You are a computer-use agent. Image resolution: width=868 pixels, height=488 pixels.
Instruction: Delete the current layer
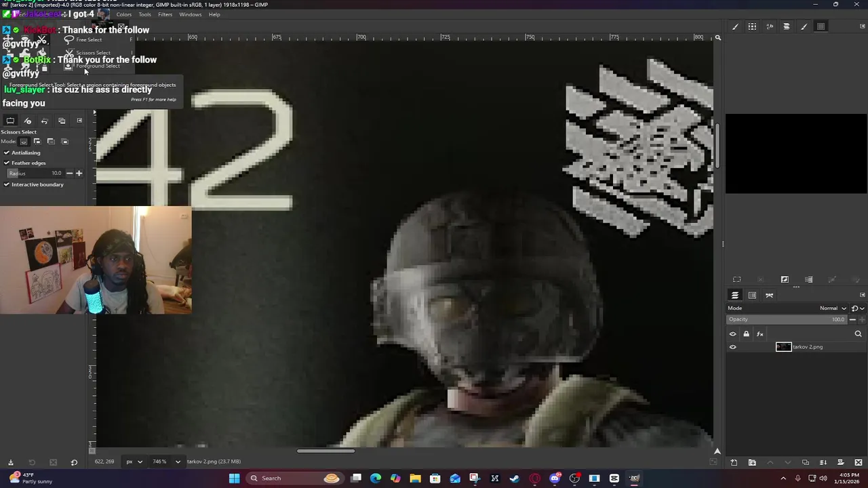(858, 462)
